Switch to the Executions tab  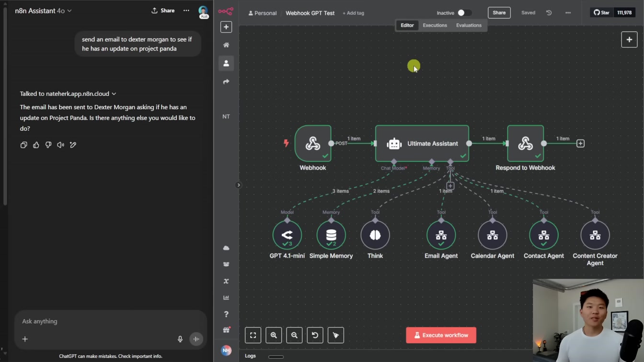point(435,25)
